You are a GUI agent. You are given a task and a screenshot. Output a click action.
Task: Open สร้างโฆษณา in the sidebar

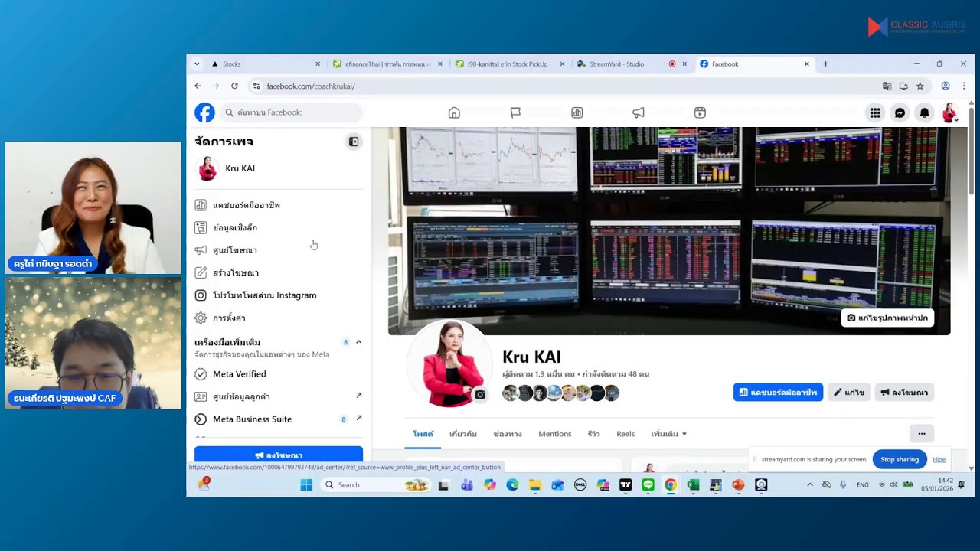coord(279,272)
